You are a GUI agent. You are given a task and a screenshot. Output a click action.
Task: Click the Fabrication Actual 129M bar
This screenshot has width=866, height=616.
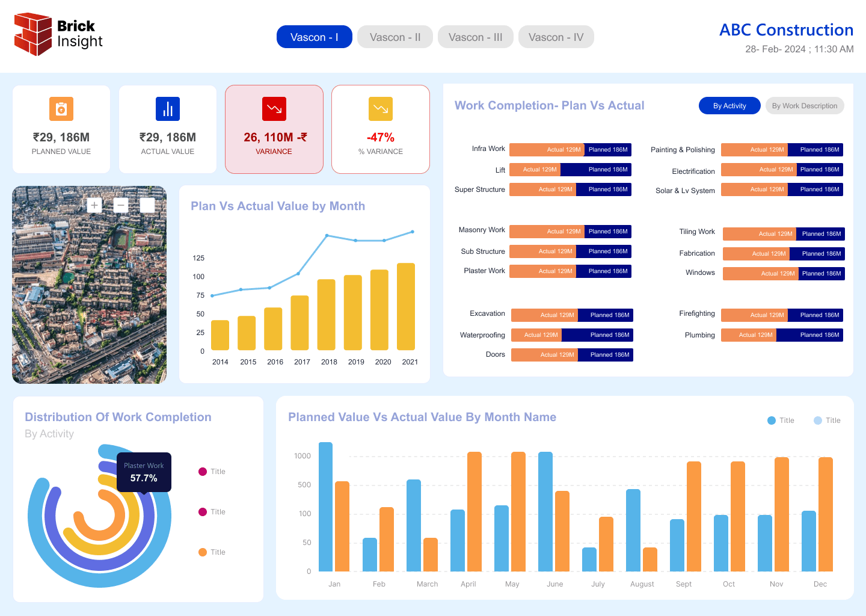tap(756, 254)
